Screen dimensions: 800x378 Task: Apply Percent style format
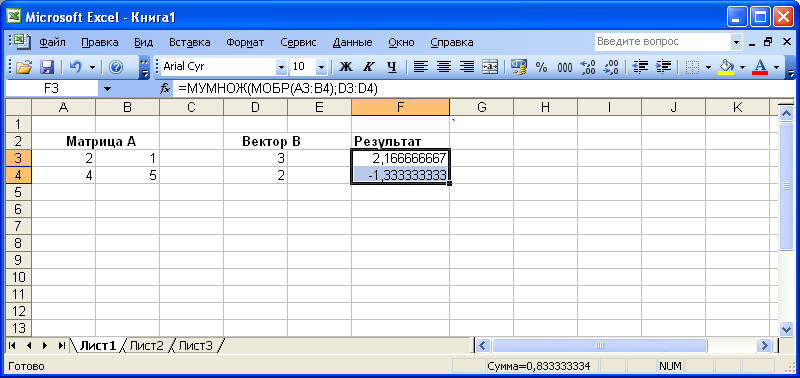point(541,67)
